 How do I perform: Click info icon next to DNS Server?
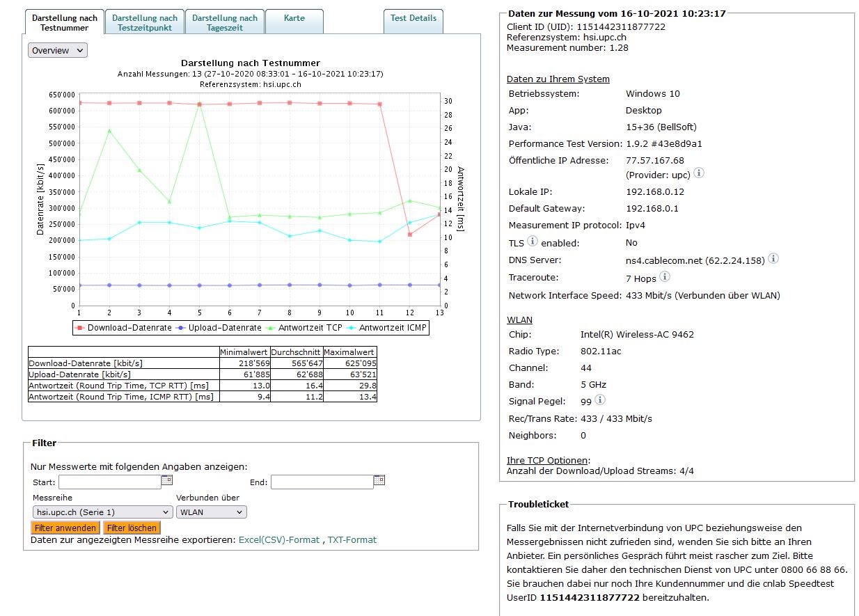tap(773, 259)
